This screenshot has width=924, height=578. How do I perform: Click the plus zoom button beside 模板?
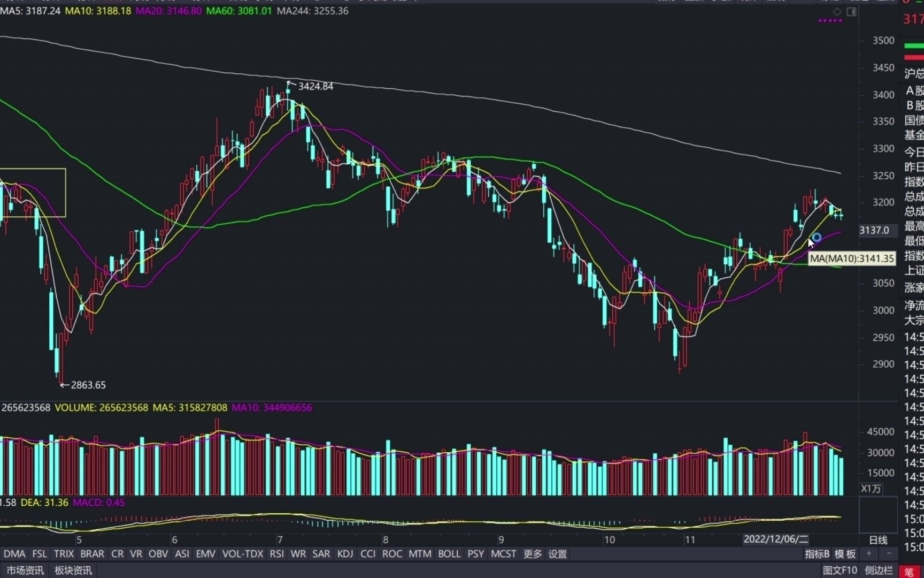pos(869,554)
